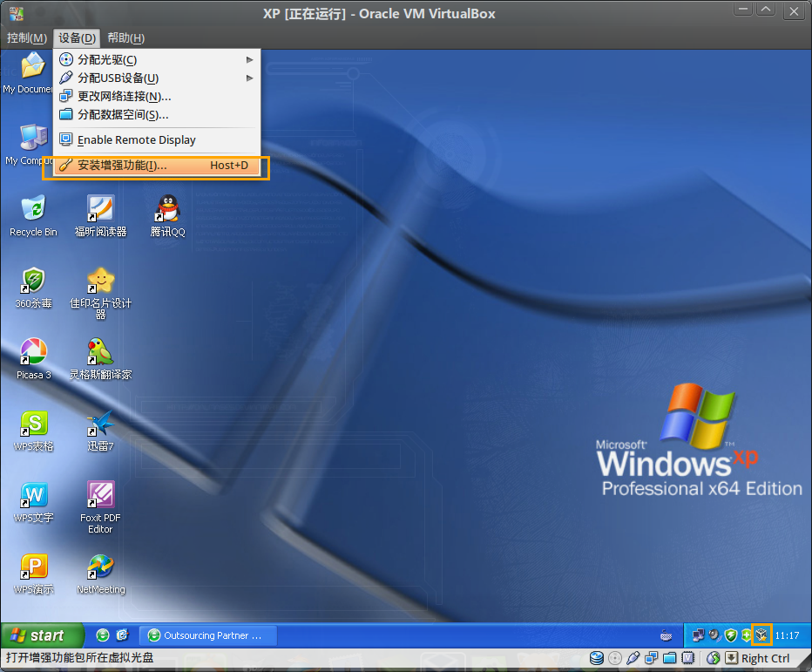Switch to Outsourcing Partner taskbar window
Image resolution: width=812 pixels, height=672 pixels.
coord(208,635)
